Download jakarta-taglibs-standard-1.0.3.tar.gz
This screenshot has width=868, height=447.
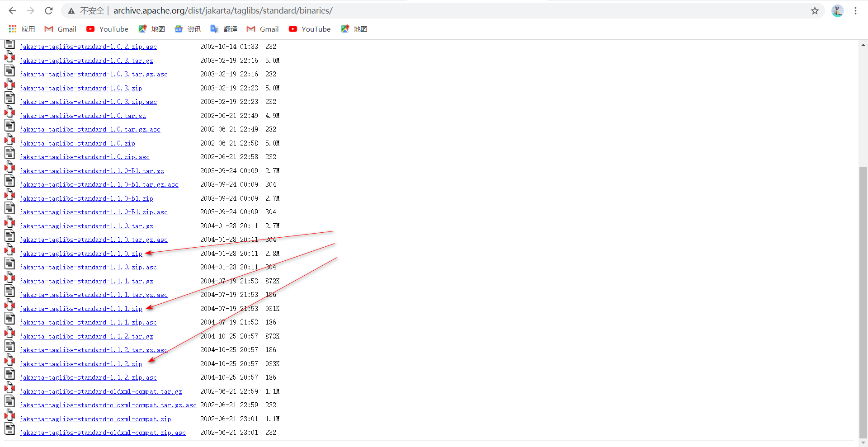(86, 60)
